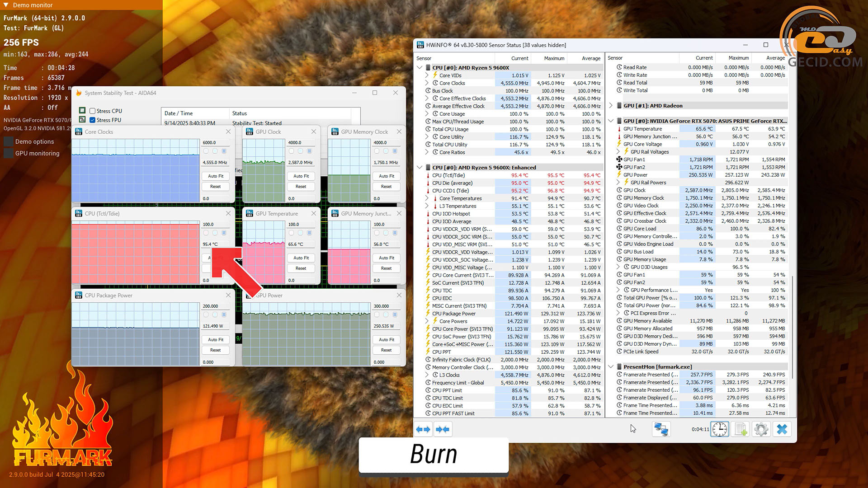Collapse the CPU [#0] AMD Ryzen 5 9600X group
Viewport: 868px width, 488px height.
point(420,68)
